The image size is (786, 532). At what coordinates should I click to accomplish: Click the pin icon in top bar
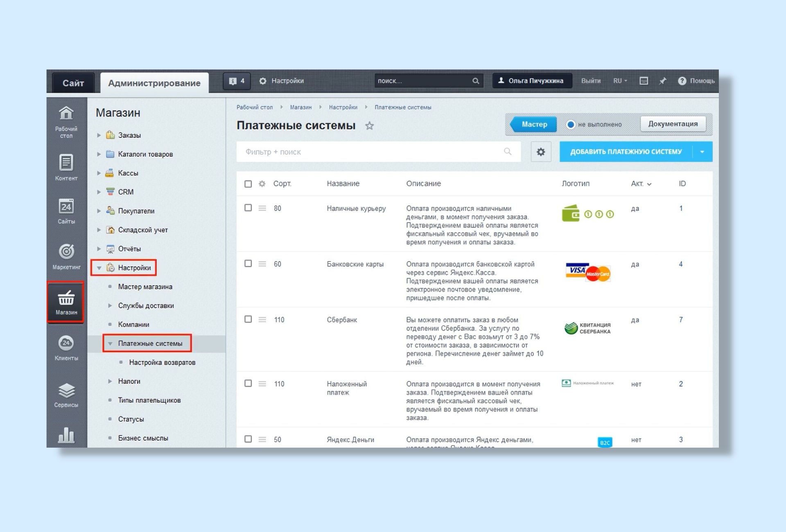[662, 81]
